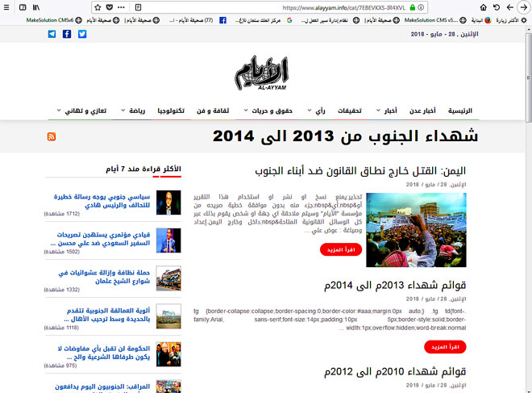Open sidebar story ألوية العمالقة الجنوبية تتقدم

tap(107, 315)
